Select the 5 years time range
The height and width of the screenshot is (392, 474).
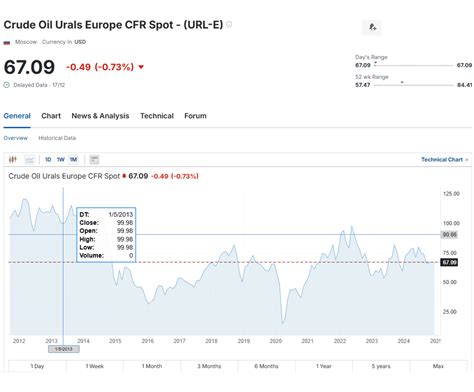point(381,366)
